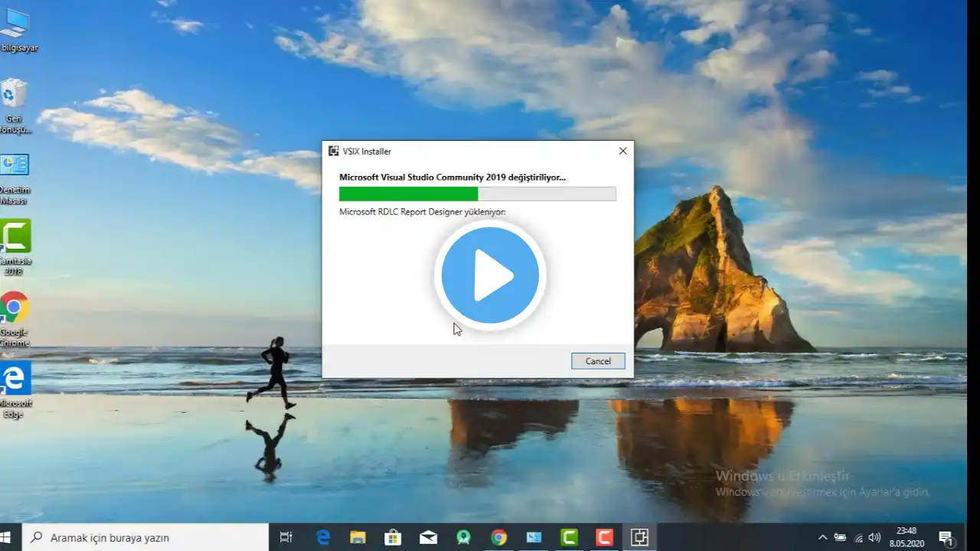
Task: Select the Camtasia 2018 desktop shortcut
Action: click(15, 247)
